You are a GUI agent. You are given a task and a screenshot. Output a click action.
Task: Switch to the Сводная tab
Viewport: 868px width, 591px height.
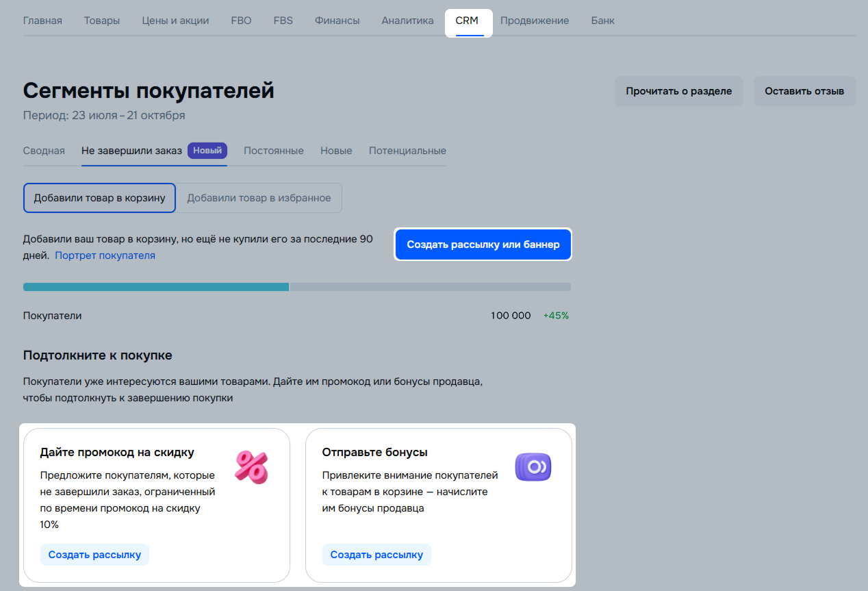(44, 151)
